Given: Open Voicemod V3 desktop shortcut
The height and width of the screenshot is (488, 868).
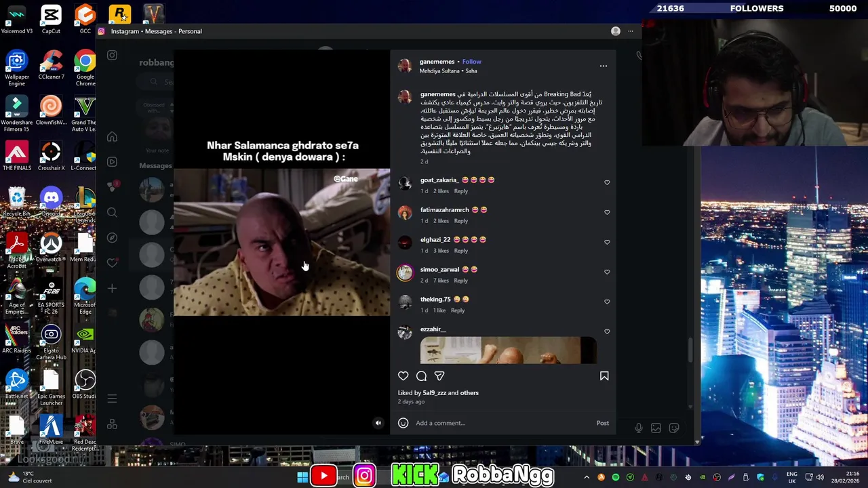Looking at the screenshot, I should click(x=17, y=20).
